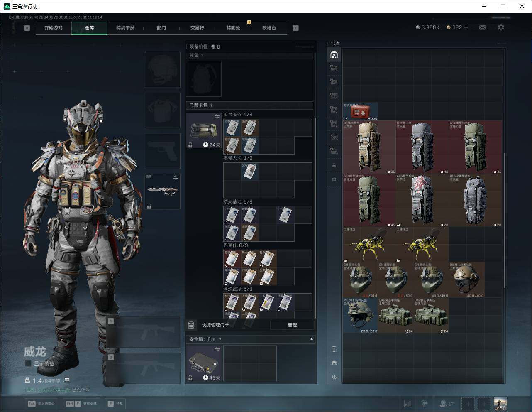
Task: Go to the 交易行 tab
Action: tap(197, 28)
